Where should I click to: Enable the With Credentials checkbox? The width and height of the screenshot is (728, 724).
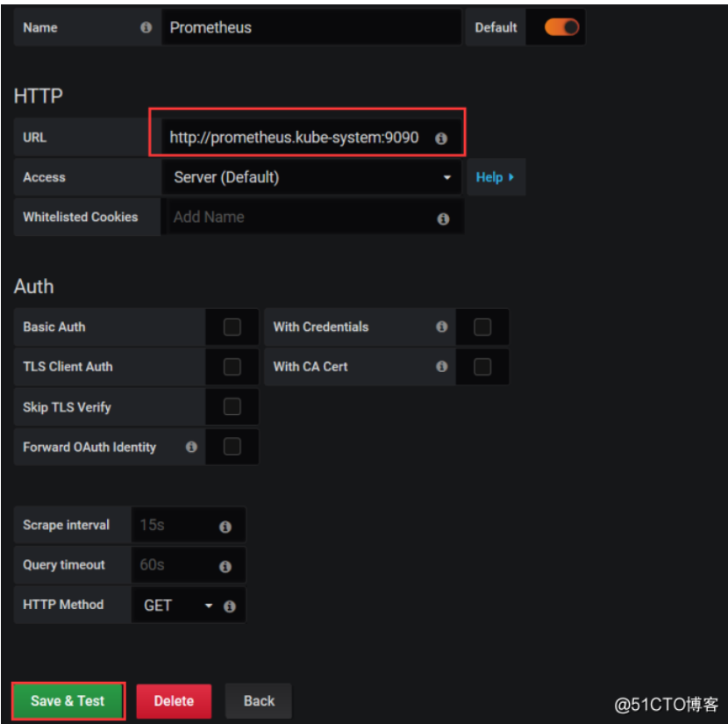482,327
